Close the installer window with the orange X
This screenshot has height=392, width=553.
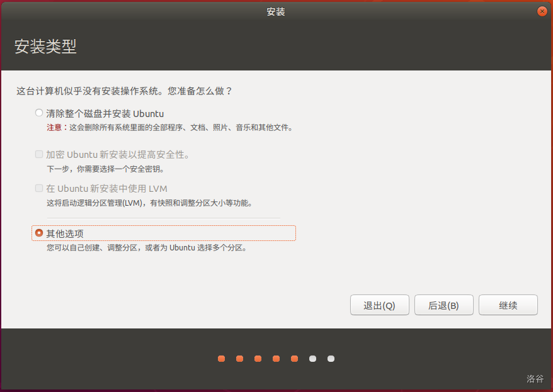click(542, 11)
